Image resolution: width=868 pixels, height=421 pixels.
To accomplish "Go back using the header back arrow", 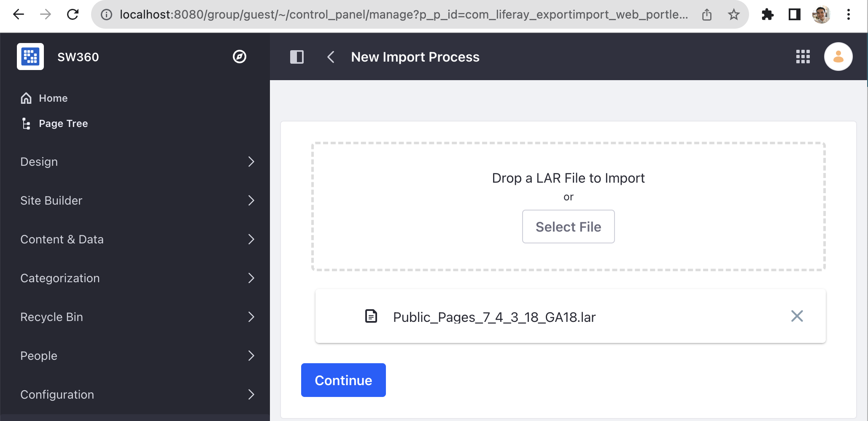I will pyautogui.click(x=331, y=57).
